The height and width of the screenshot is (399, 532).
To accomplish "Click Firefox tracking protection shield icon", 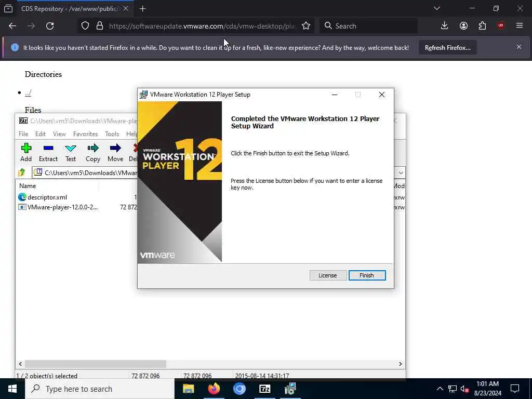I will (x=85, y=26).
